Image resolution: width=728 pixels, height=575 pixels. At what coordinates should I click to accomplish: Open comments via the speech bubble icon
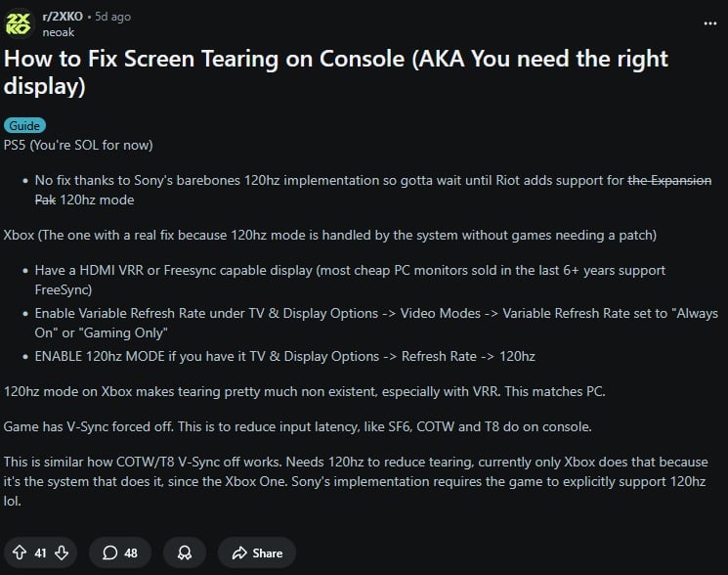coord(110,553)
